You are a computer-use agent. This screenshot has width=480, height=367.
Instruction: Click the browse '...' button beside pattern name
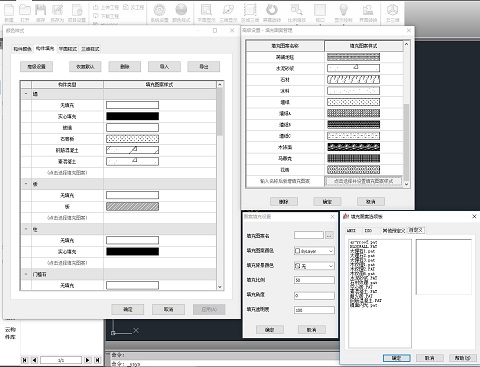pos(329,235)
